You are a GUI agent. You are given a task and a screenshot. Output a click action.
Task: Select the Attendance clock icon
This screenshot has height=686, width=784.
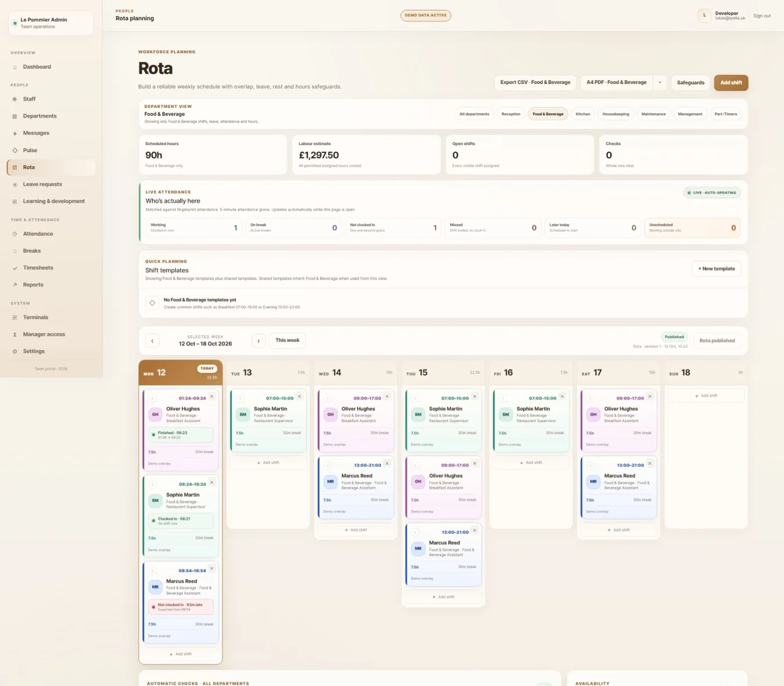[x=15, y=234]
